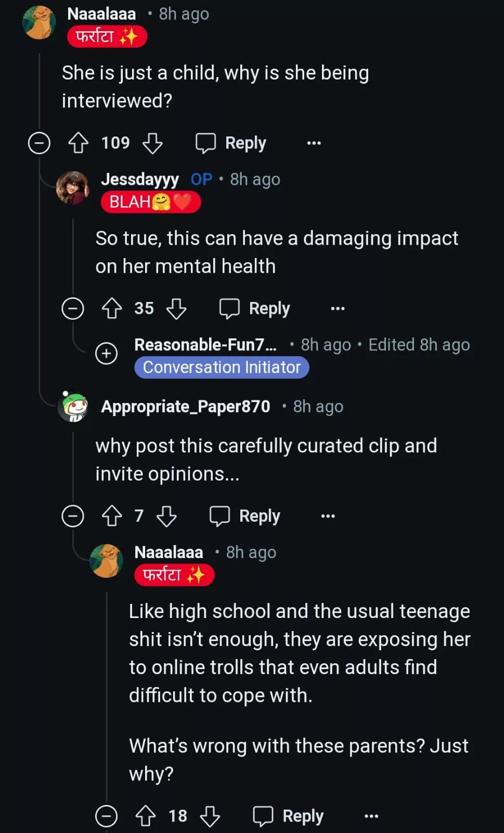Collapse the bottom Naaalaaa reply
The width and height of the screenshot is (504, 833).
[x=107, y=816]
